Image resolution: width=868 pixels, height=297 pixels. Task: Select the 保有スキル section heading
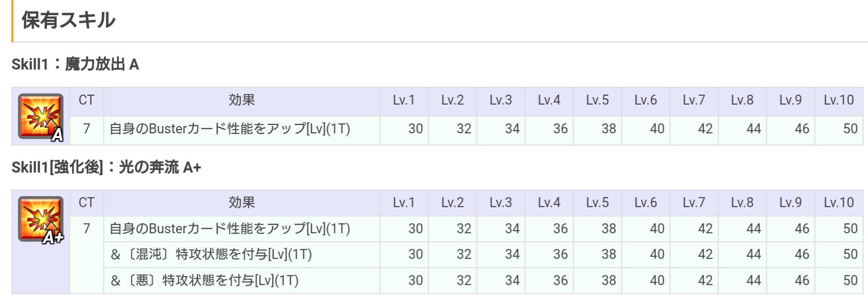68,20
